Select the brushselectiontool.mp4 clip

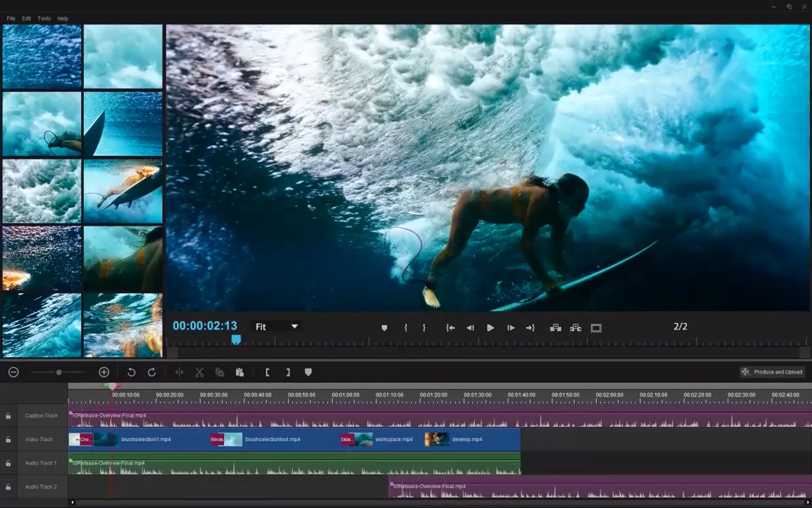pyautogui.click(x=272, y=440)
